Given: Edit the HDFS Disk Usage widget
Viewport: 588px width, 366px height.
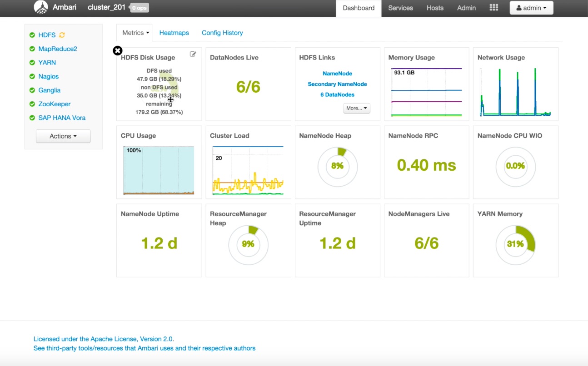Looking at the screenshot, I should 193,54.
